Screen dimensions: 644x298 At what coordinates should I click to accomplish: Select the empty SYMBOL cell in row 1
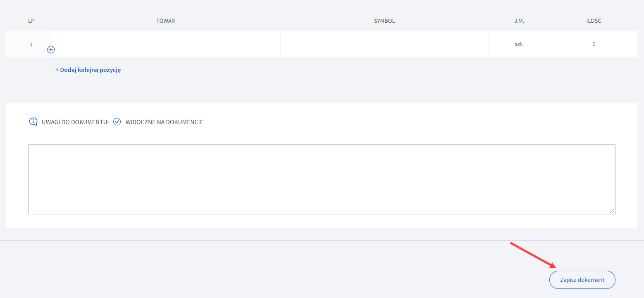tap(384, 44)
